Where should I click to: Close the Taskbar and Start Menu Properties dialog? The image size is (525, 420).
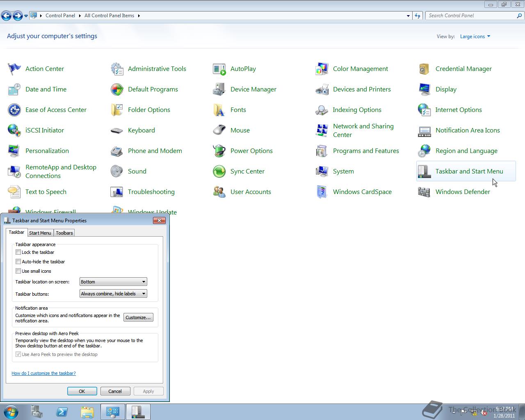159,220
